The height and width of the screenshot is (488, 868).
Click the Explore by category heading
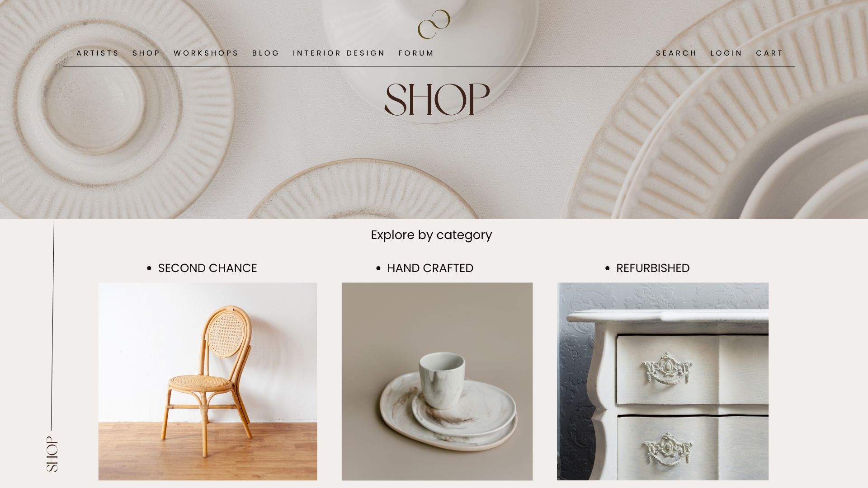(x=431, y=235)
